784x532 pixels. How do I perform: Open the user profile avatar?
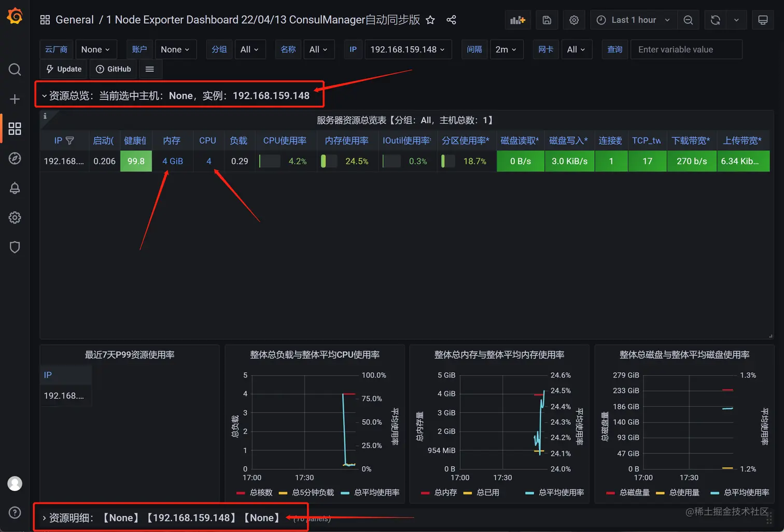tap(15, 484)
